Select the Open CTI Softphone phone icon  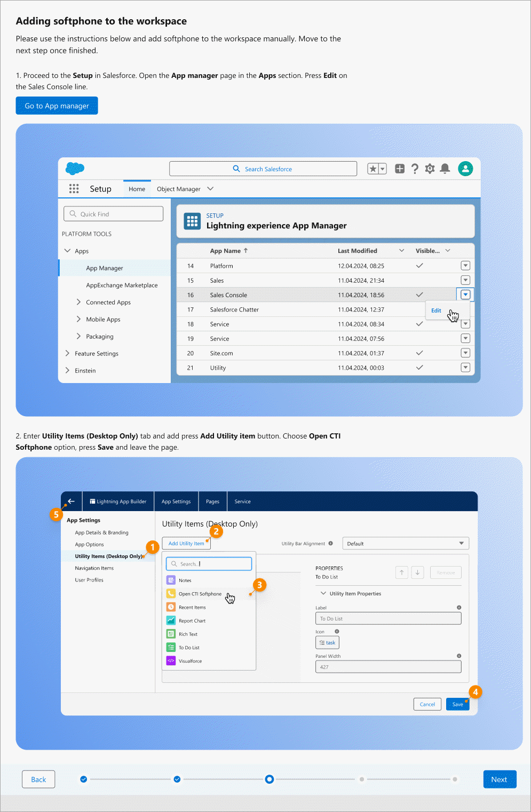(x=171, y=593)
